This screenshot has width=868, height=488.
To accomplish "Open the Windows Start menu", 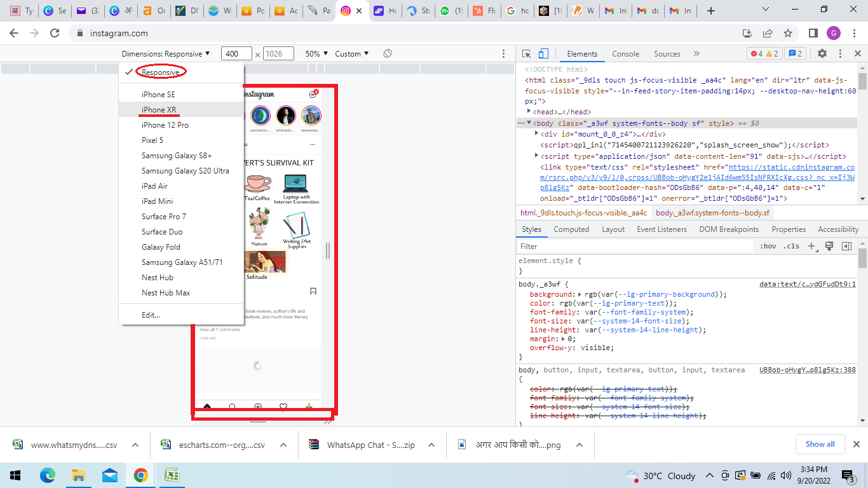I will pos(15,475).
